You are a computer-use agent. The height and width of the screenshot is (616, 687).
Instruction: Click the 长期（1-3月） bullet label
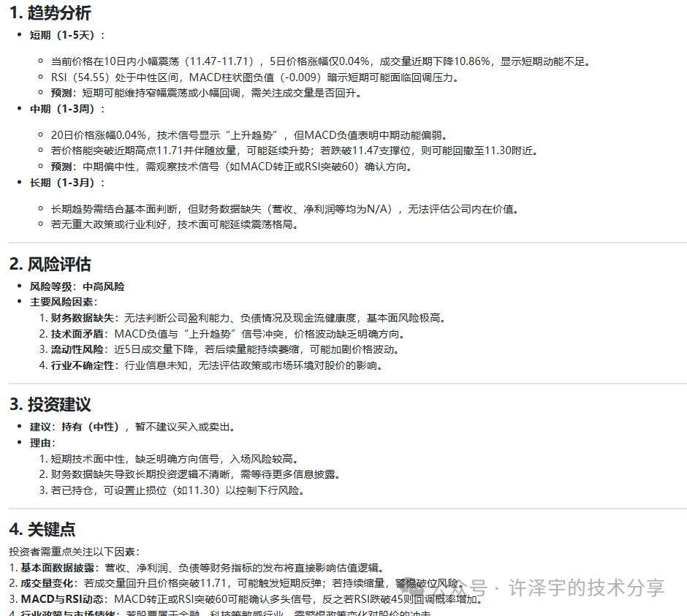tap(67, 182)
